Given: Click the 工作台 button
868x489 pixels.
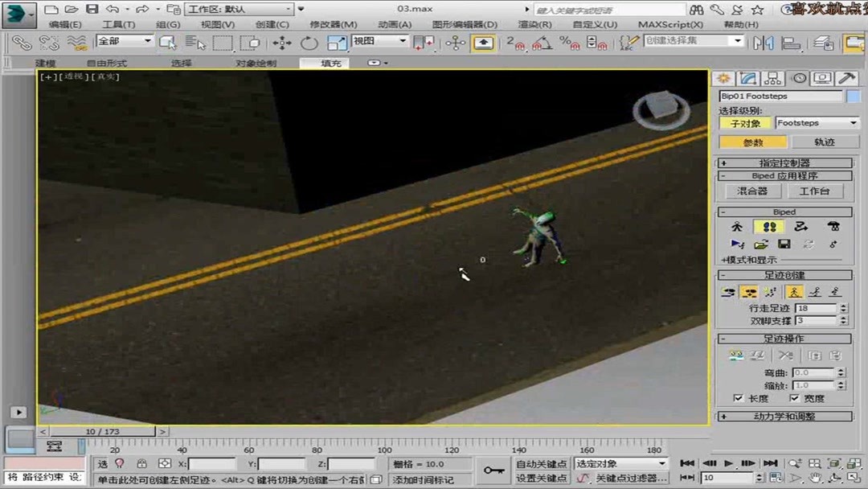Looking at the screenshot, I should [x=817, y=191].
